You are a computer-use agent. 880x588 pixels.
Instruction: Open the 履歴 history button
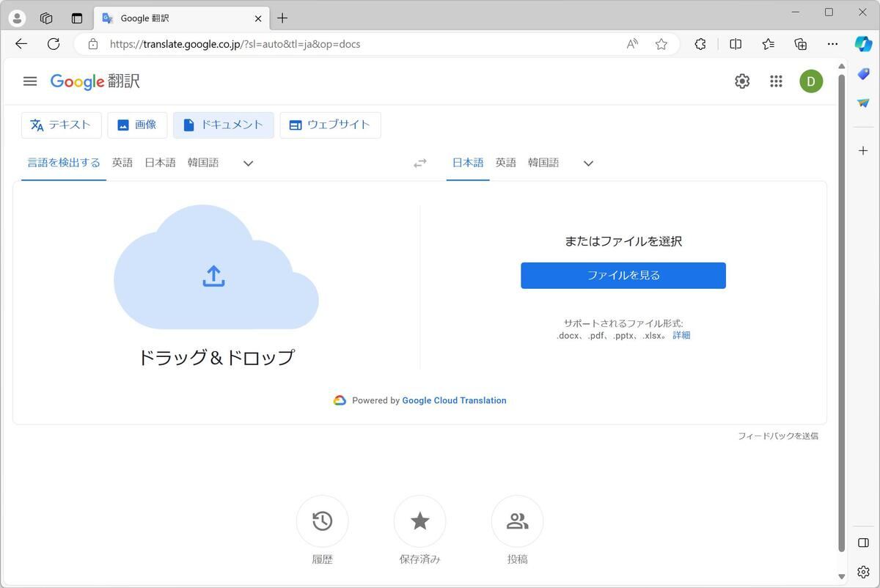pyautogui.click(x=323, y=521)
